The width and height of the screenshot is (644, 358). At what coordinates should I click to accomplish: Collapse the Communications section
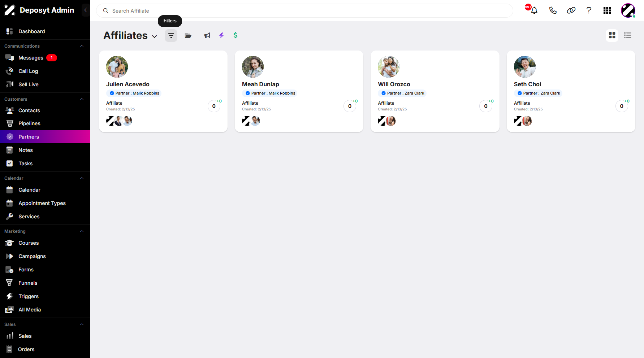tap(82, 46)
